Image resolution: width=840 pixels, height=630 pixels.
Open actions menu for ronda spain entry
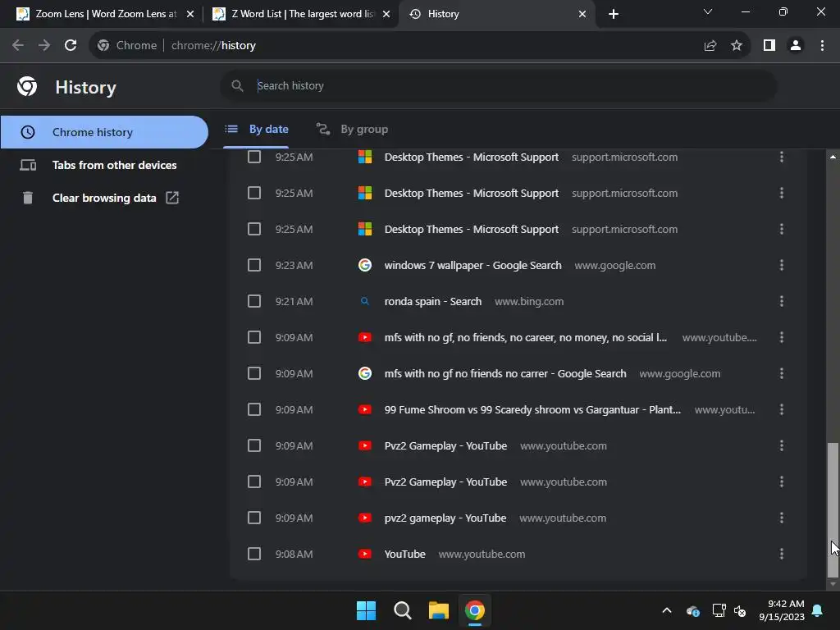[782, 301]
